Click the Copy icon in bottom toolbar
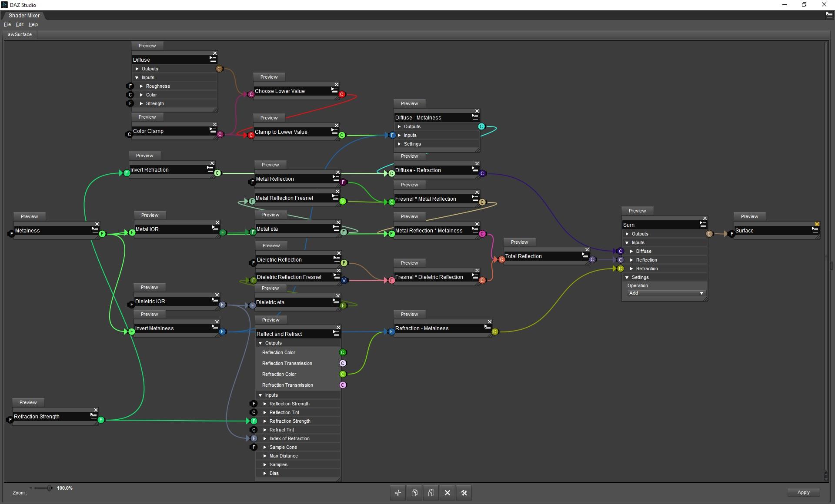This screenshot has height=504, width=835. click(x=414, y=493)
